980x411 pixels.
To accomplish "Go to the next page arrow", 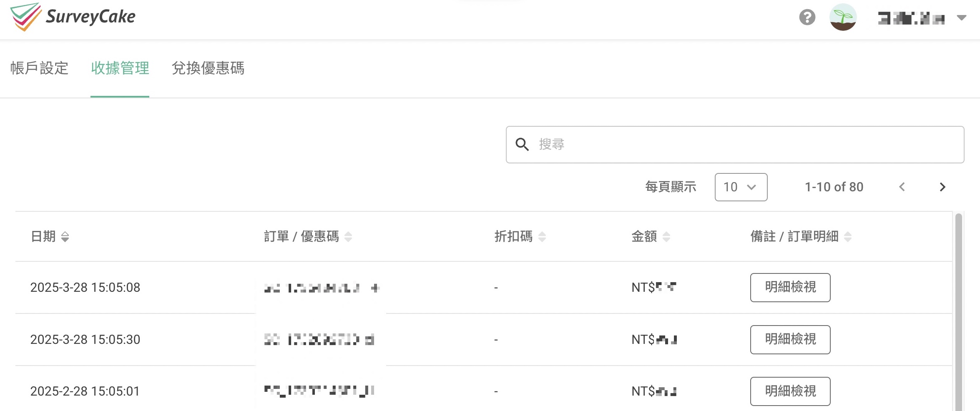I will click(942, 187).
